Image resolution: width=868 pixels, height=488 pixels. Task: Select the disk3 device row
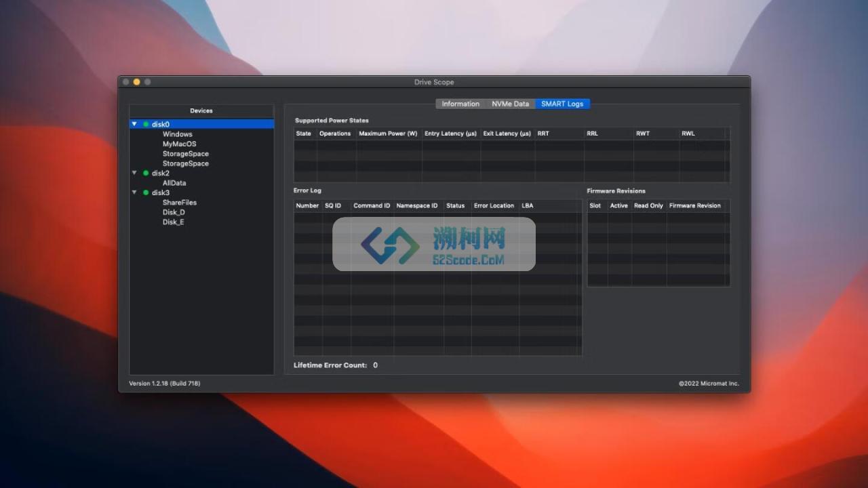point(202,192)
